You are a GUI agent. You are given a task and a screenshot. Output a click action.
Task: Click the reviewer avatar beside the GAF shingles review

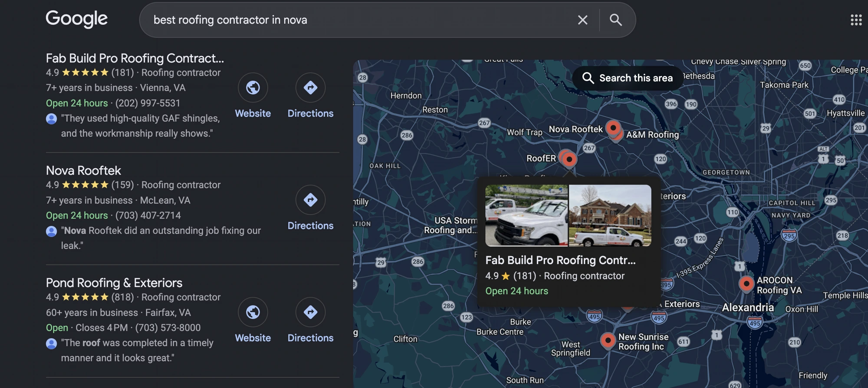tap(51, 119)
